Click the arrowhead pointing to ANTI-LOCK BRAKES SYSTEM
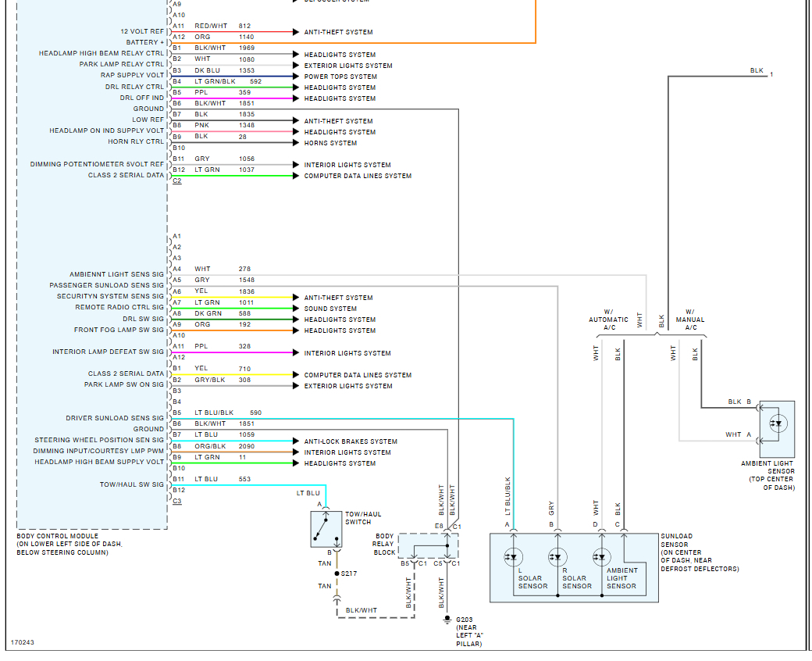Screen dimensions: 812x661 [296, 441]
